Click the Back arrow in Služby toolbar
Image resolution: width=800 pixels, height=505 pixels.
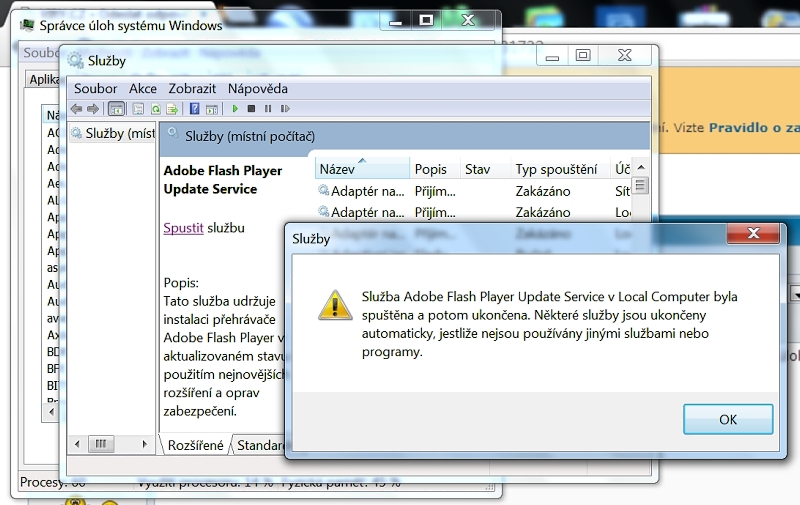77,109
